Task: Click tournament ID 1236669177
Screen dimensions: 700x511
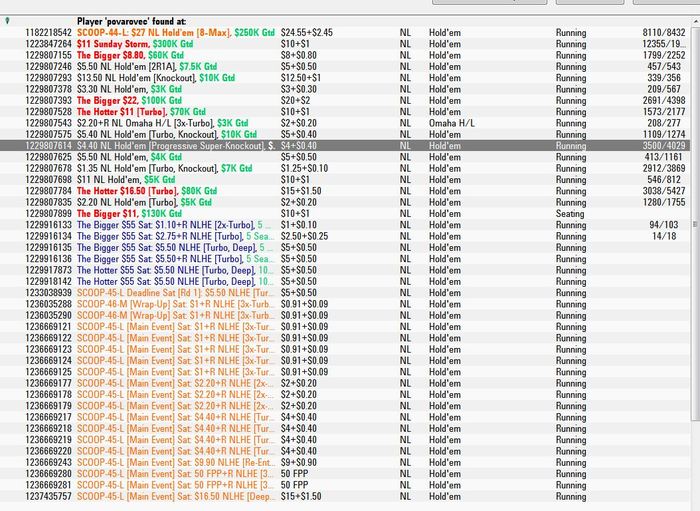Action: tap(48, 383)
